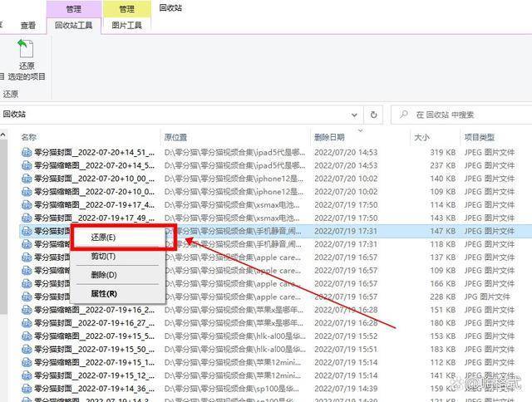Sort by the 项目类型 column header
532x402 pixels.
[480, 137]
